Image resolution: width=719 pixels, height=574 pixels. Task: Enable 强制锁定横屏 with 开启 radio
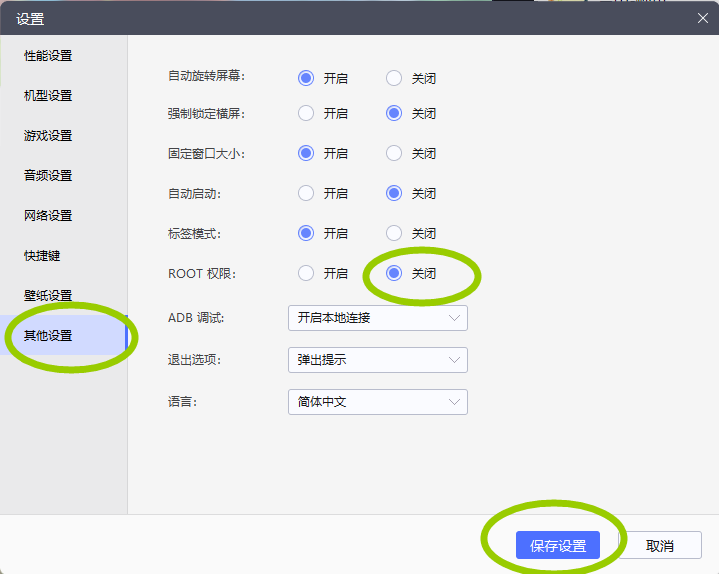[x=306, y=114]
